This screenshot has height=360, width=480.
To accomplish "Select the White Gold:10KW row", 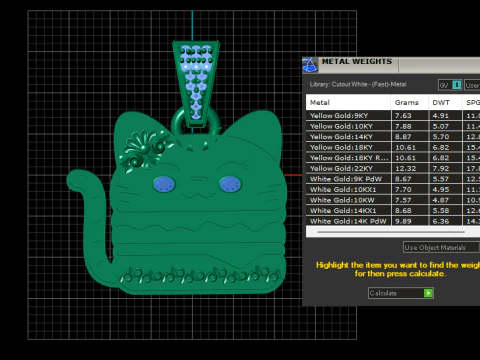I will click(393, 200).
